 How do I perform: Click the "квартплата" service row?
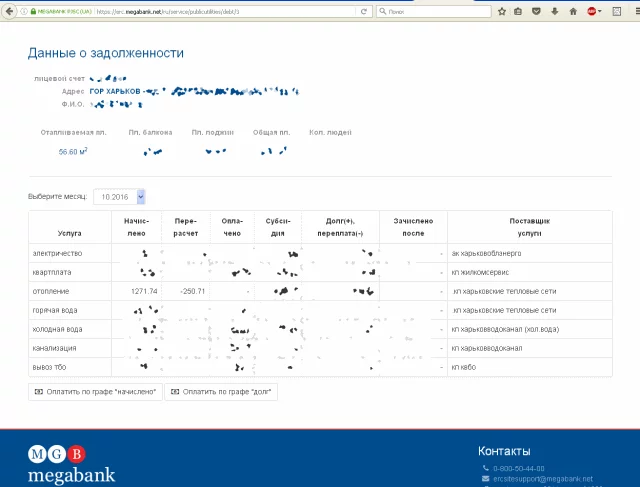pos(320,272)
